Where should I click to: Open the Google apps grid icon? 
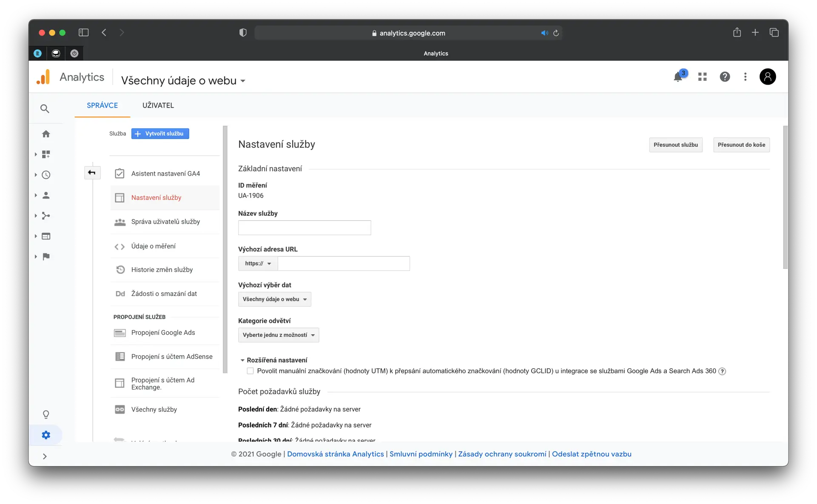702,77
